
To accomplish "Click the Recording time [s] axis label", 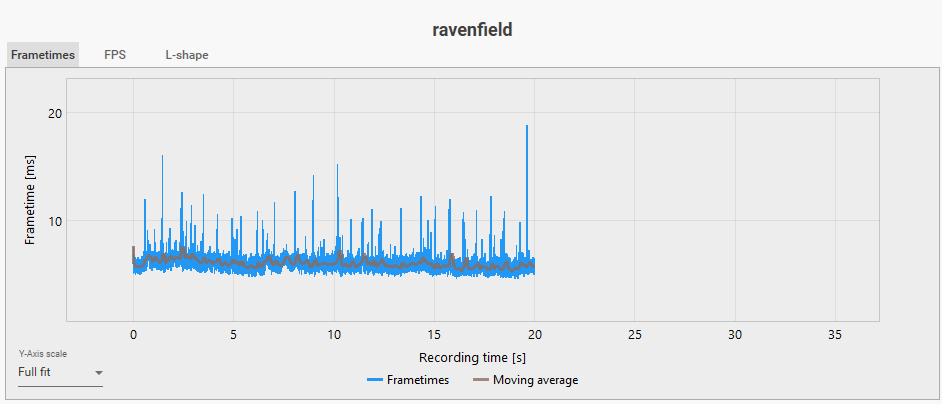I will tap(472, 358).
